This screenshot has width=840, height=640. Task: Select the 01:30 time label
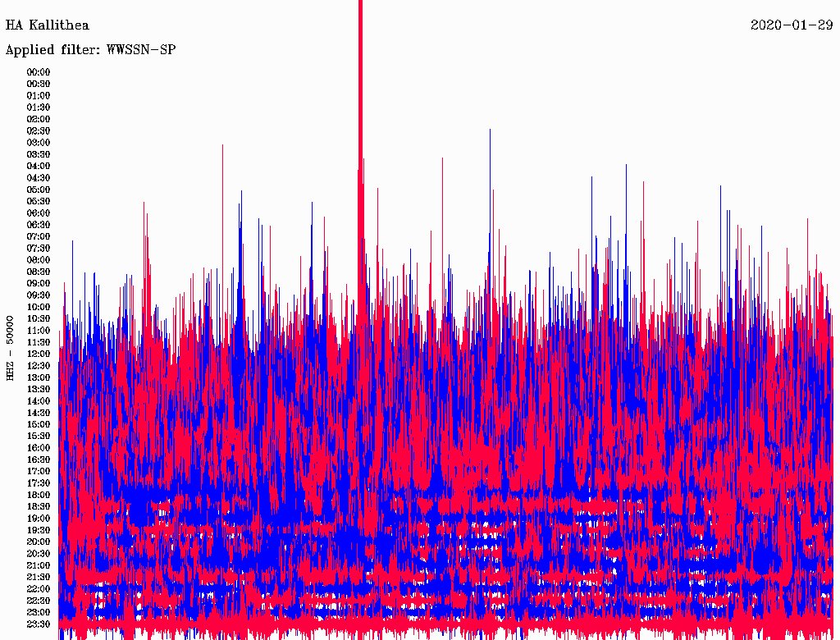point(39,107)
